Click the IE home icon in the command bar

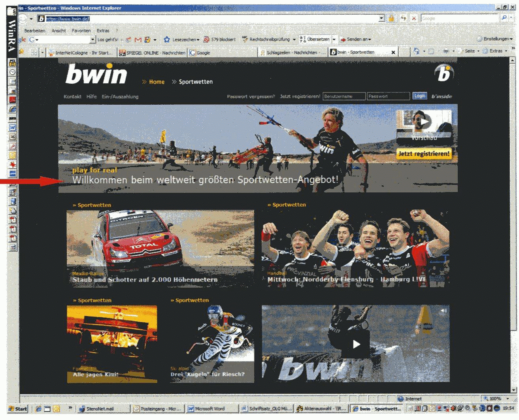[416, 51]
